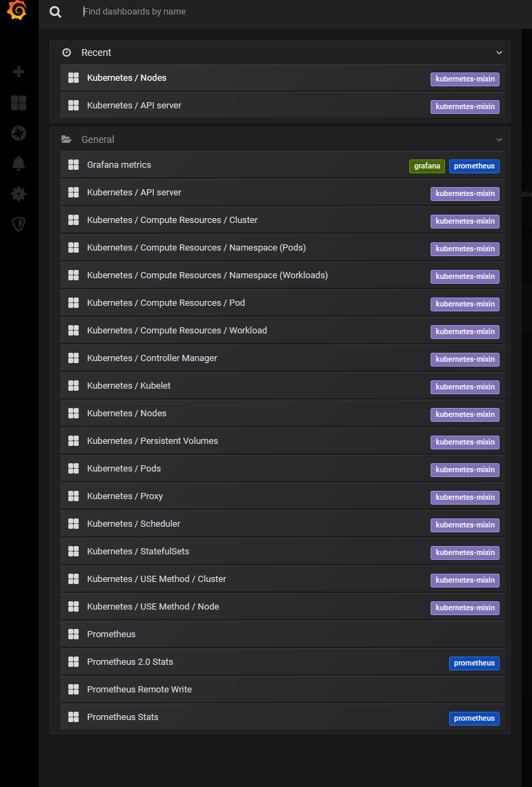This screenshot has width=532, height=787.
Task: Open Kubernetes / Nodes in Recent
Action: 283,78
